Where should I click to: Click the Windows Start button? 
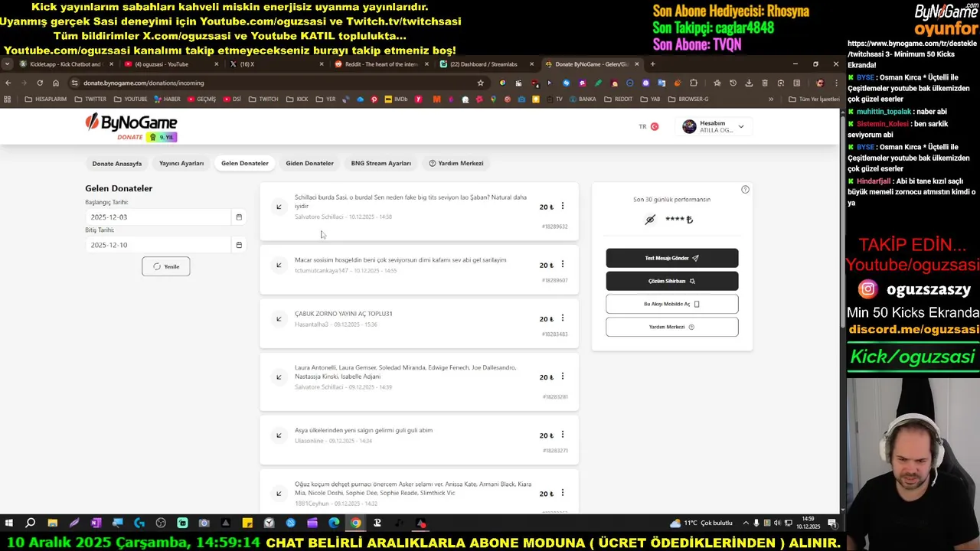pyautogui.click(x=9, y=523)
